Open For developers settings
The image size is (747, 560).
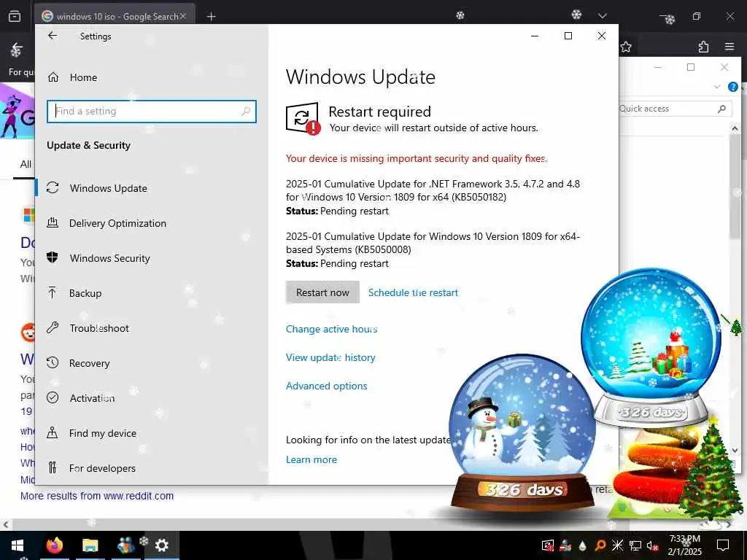(102, 468)
